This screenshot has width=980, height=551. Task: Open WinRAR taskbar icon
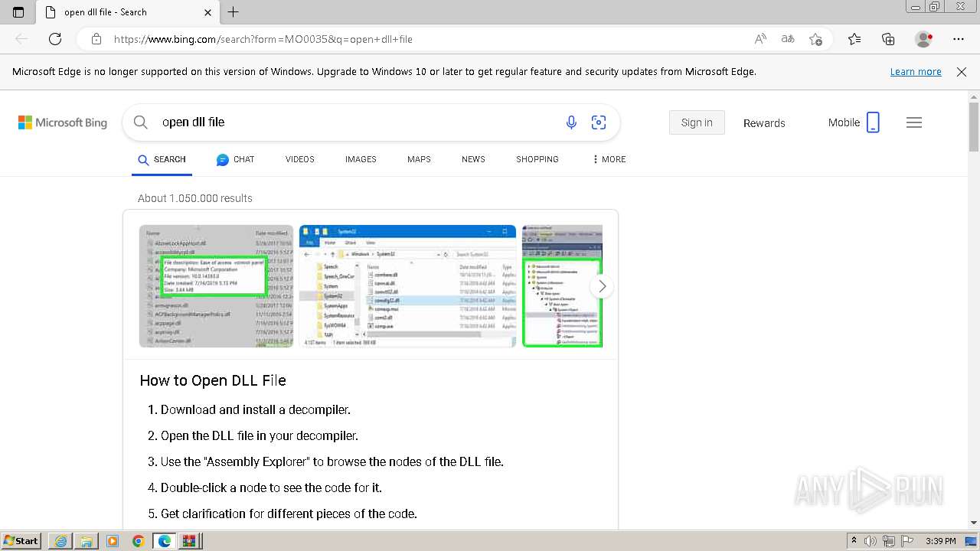pos(189,541)
